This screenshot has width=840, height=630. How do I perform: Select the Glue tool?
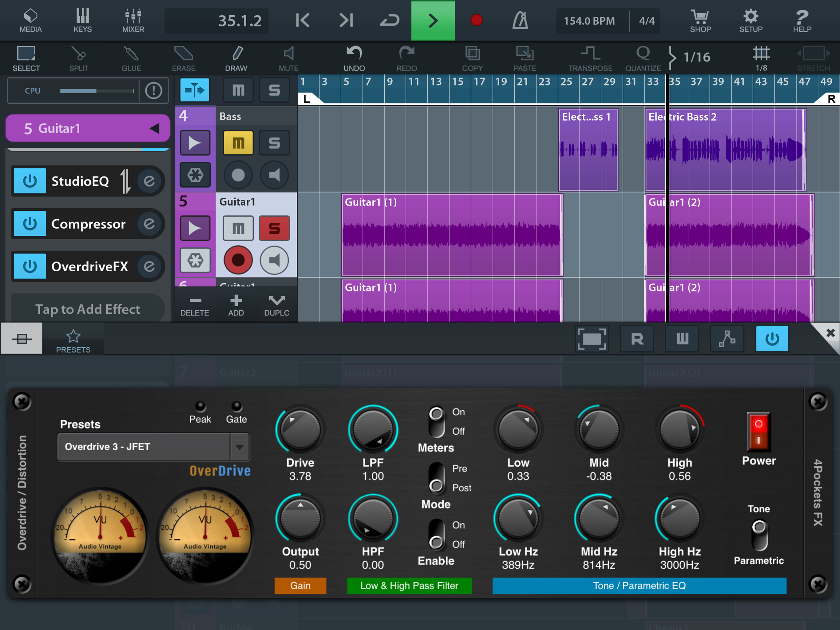(x=131, y=58)
